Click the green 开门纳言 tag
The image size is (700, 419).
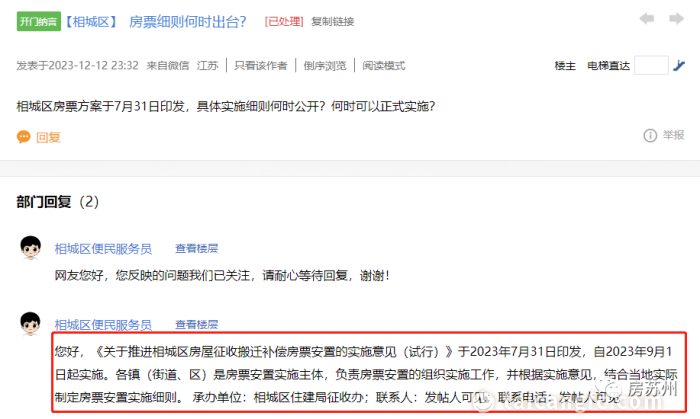click(x=39, y=21)
